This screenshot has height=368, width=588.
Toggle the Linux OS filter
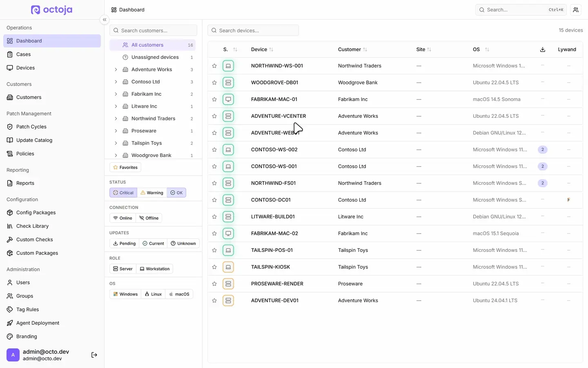tap(154, 294)
